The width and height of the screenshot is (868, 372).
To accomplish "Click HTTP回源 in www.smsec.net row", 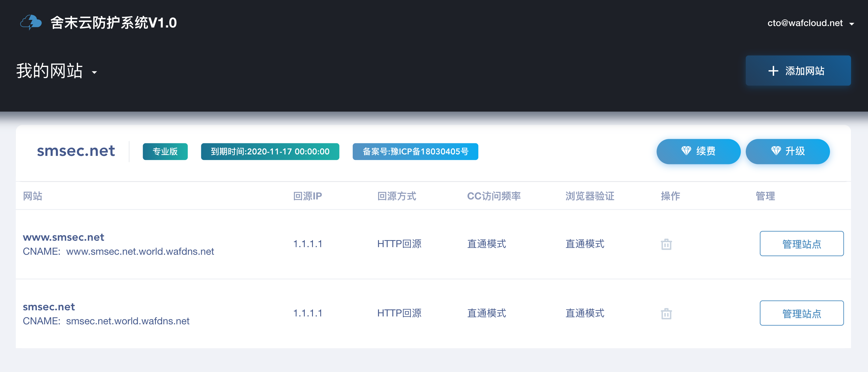I will click(x=399, y=244).
